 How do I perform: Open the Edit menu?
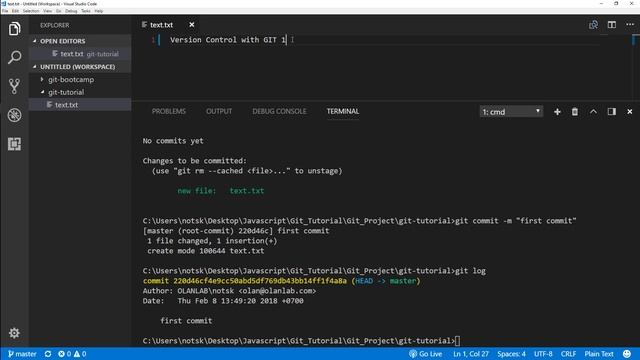[x=15, y=11]
